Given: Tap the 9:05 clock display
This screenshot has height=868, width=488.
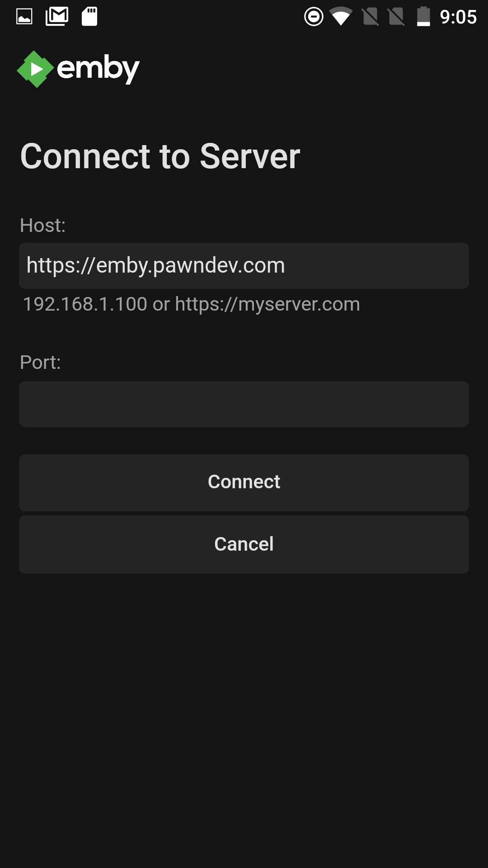Looking at the screenshot, I should point(458,17).
